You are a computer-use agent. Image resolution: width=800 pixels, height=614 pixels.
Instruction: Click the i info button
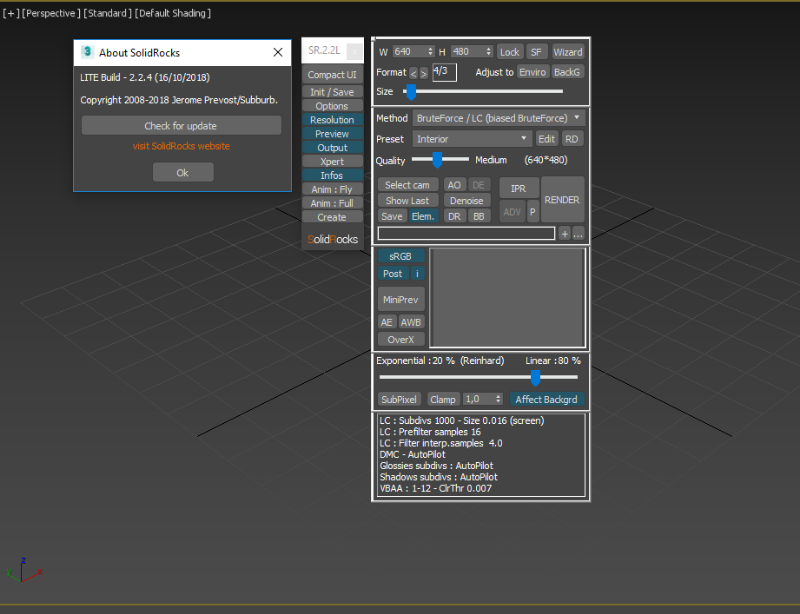click(x=417, y=274)
